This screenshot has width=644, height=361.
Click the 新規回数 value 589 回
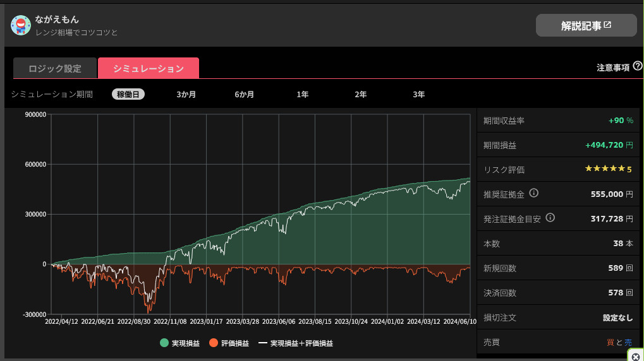(621, 268)
